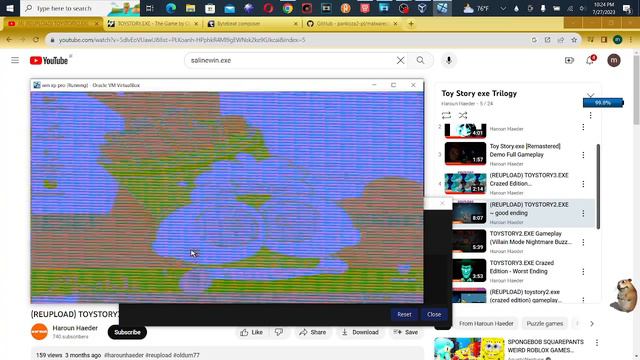The image size is (640, 360).
Task: Click the battery 99.8% indicator widget
Action: click(x=603, y=103)
